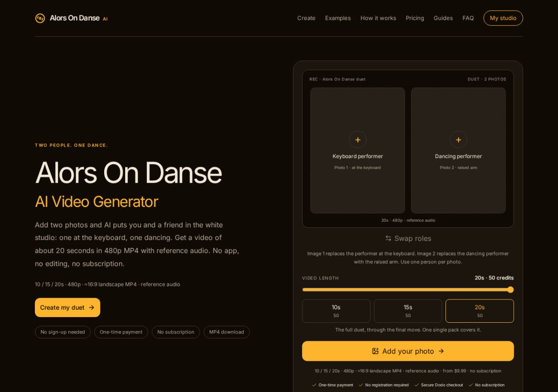Click the 'REC · Alors On Danse duet' label
Screen dimensions: 558x392
(x=338, y=79)
